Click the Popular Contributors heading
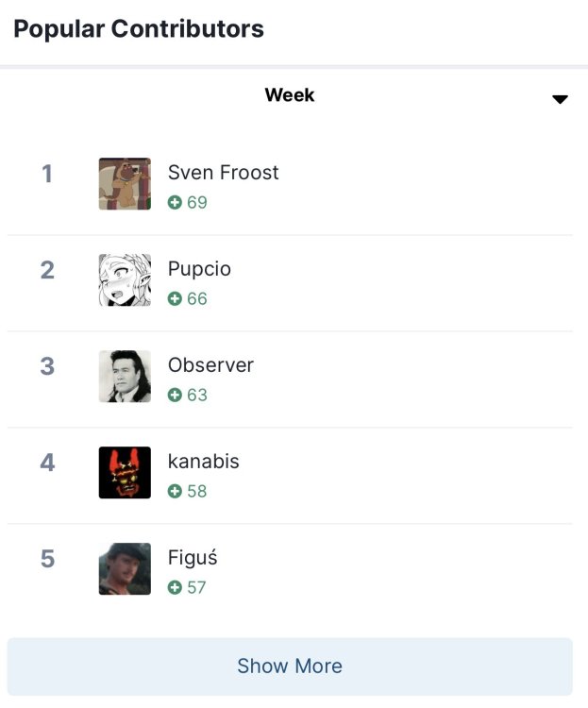This screenshot has height=708, width=588. pos(139,29)
